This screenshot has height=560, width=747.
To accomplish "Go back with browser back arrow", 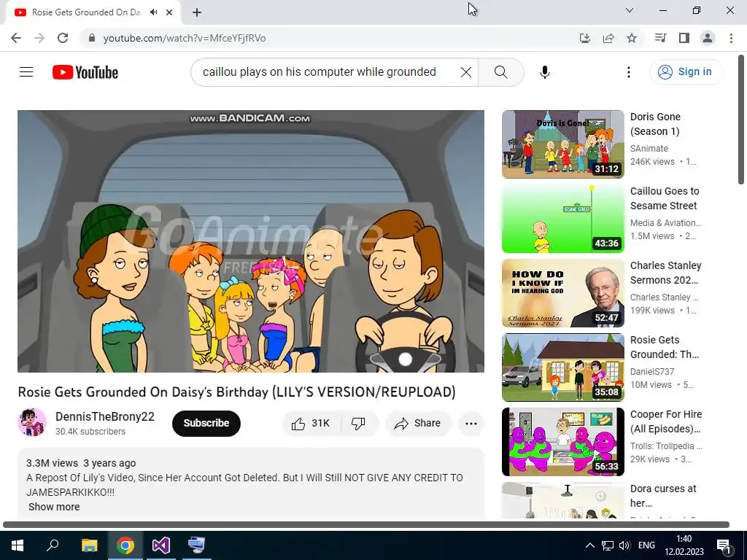I will click(16, 38).
